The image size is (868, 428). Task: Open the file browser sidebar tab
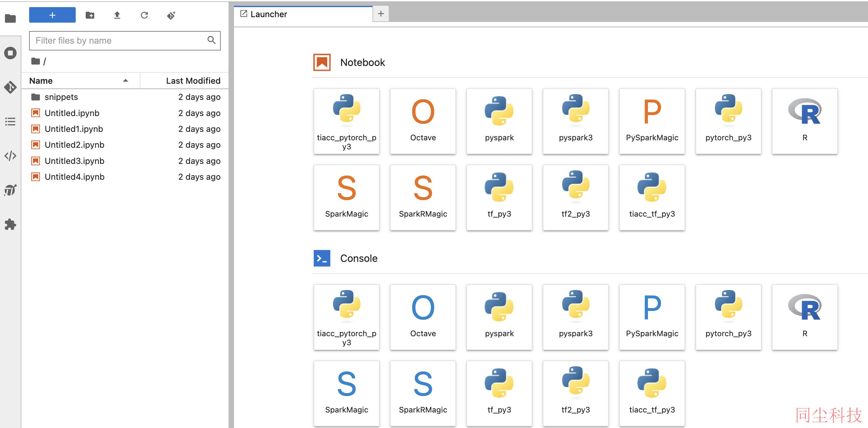pos(10,18)
